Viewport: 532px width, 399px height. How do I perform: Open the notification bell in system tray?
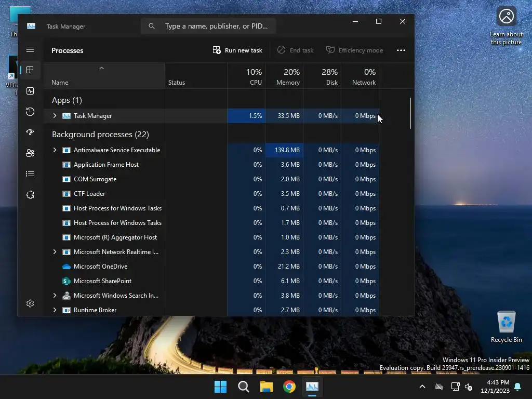click(x=517, y=387)
